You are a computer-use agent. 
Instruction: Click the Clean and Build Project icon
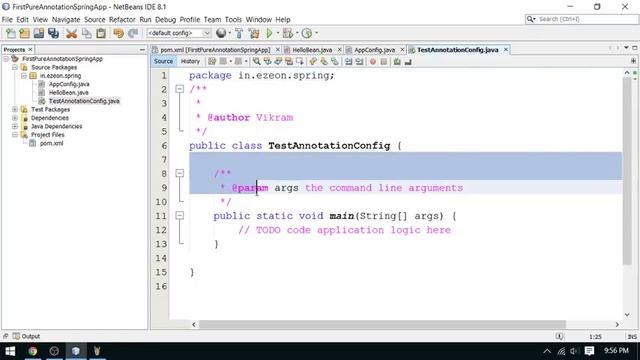click(x=254, y=33)
